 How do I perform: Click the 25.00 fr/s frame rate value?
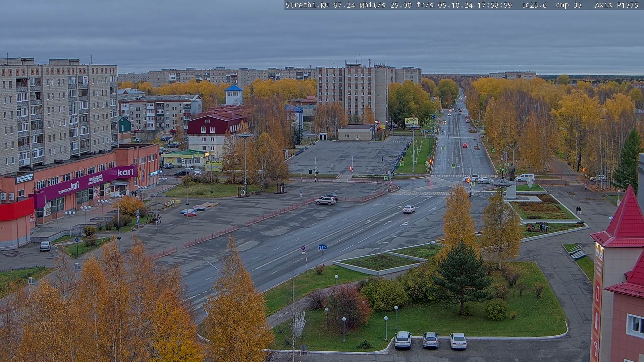click(412, 5)
